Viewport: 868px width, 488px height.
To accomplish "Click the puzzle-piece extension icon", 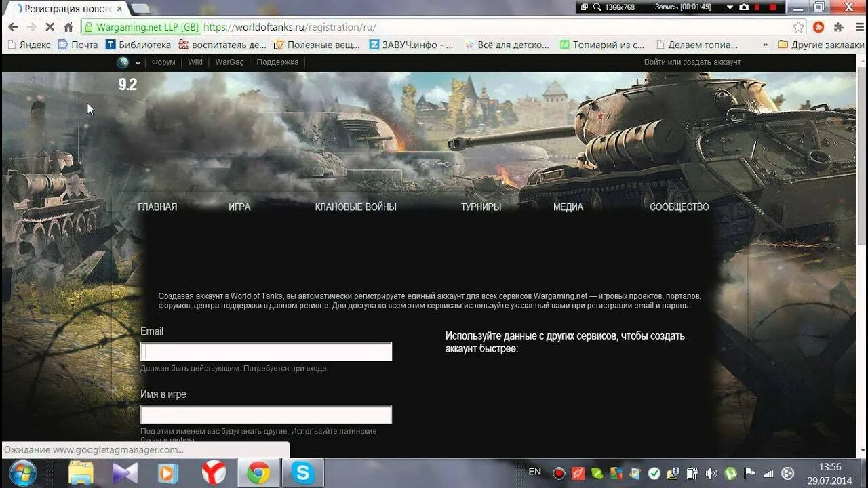I will 838,27.
